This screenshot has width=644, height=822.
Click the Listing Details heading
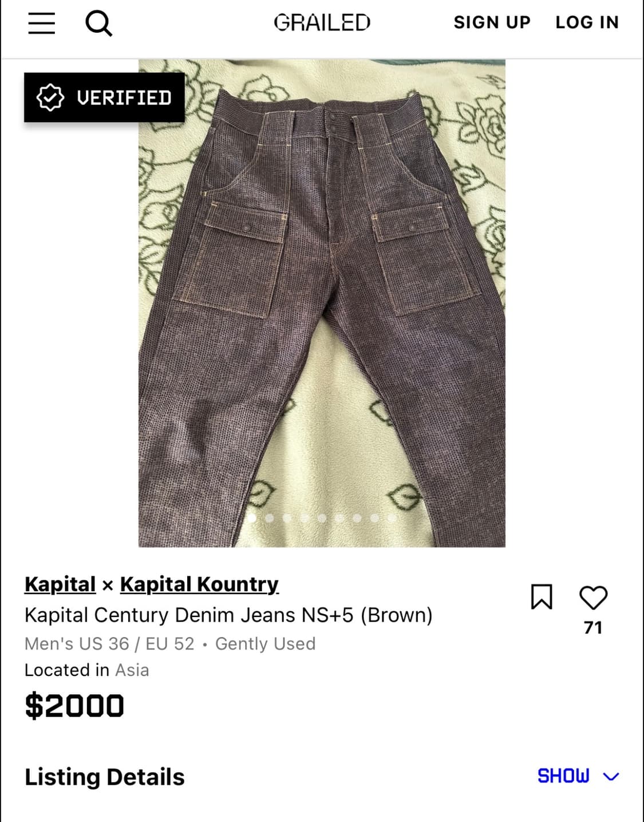point(105,777)
